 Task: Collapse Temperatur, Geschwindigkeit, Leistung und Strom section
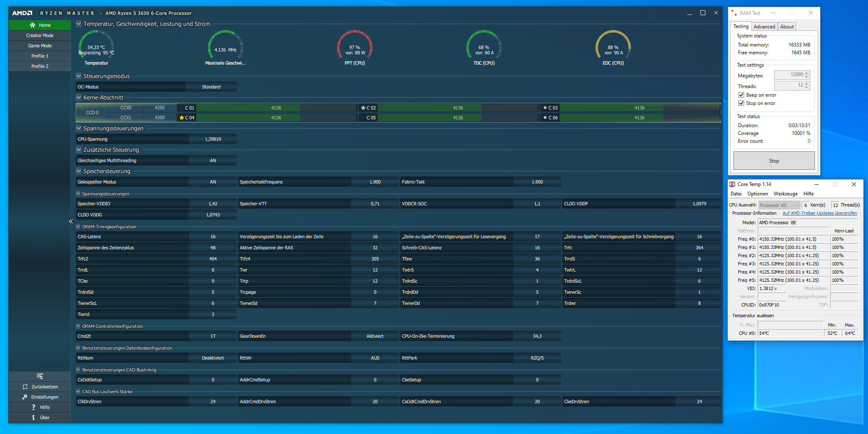79,24
